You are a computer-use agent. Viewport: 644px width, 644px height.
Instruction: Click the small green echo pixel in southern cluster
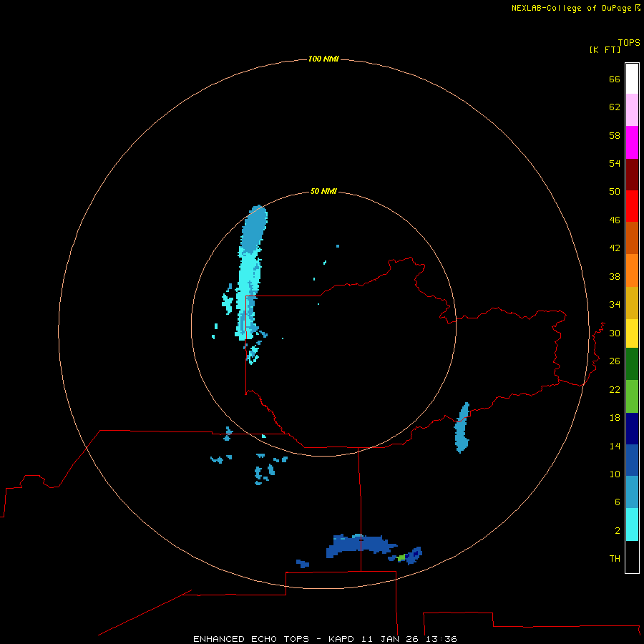pos(401,557)
